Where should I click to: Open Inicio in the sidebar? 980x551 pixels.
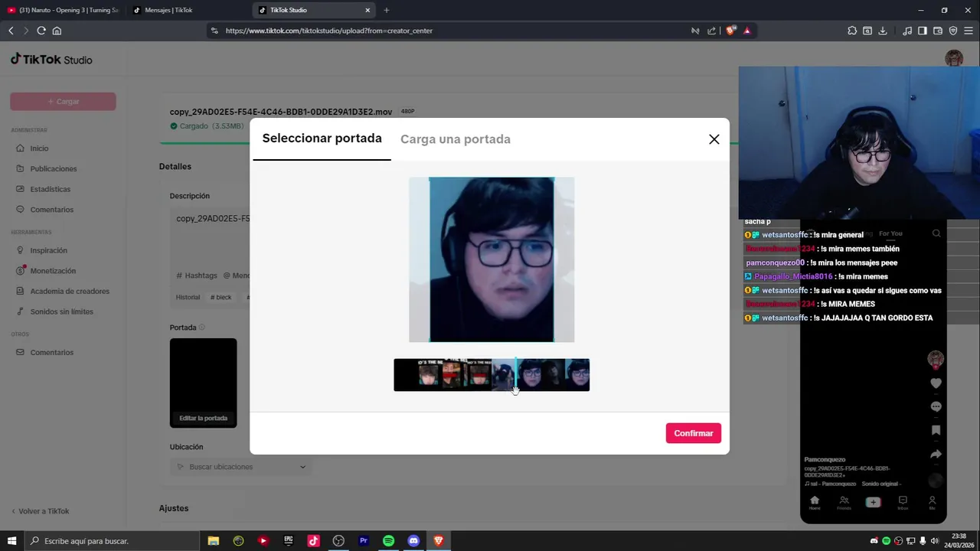point(39,148)
